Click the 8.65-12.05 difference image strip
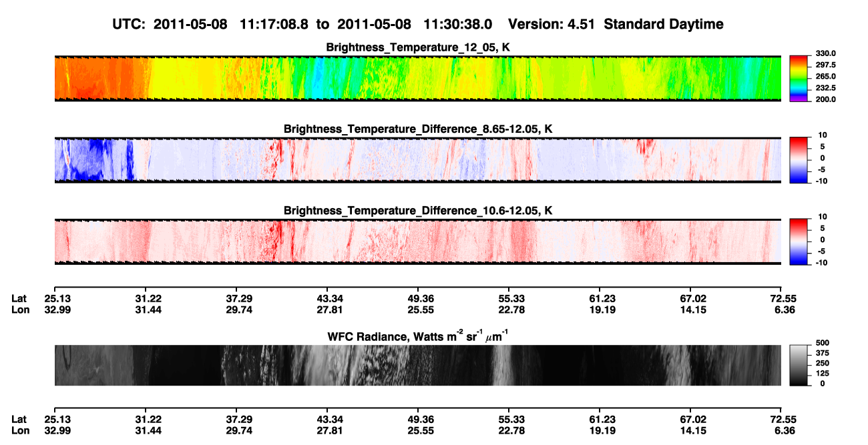The image size is (868, 445). [x=418, y=159]
